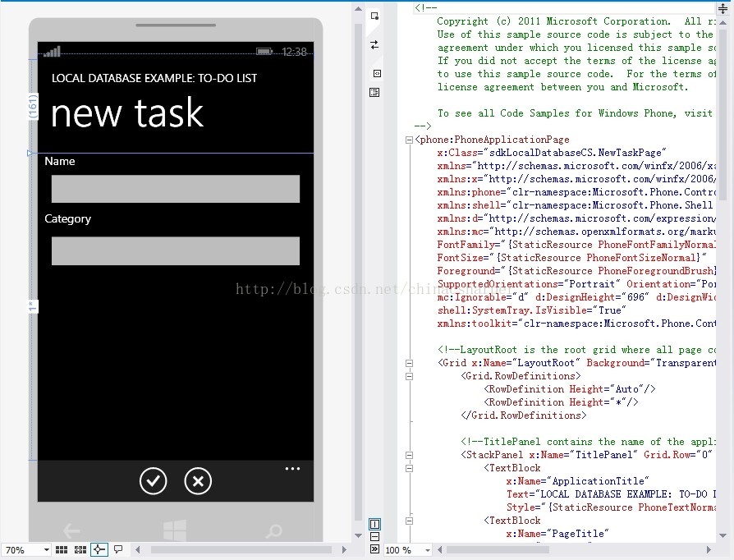Click the editor split handle icon
734x560 pixels.
723,8
